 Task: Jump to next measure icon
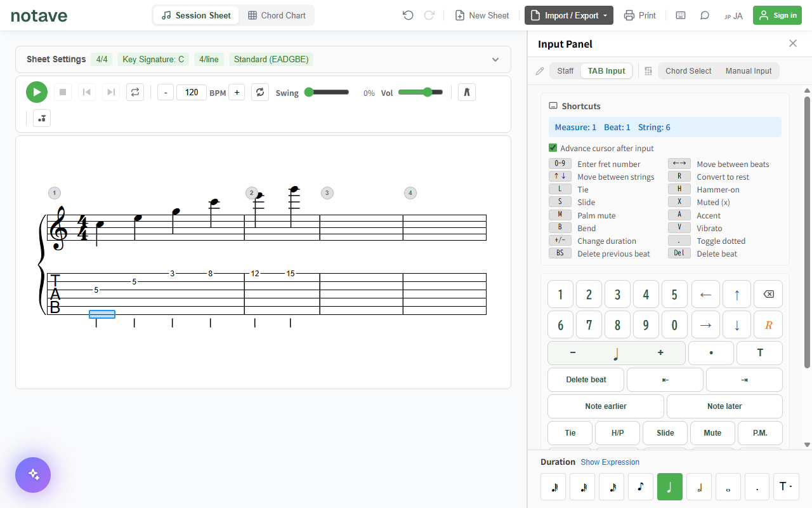(111, 92)
